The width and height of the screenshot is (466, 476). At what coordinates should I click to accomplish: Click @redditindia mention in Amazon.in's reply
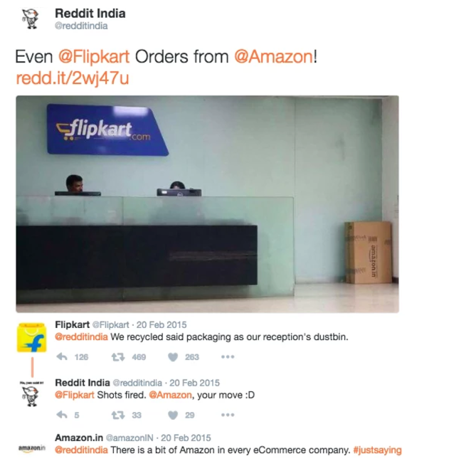pos(81,450)
